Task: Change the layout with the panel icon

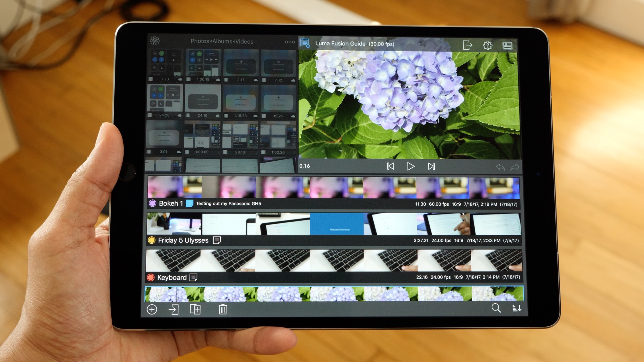Action: click(x=507, y=46)
